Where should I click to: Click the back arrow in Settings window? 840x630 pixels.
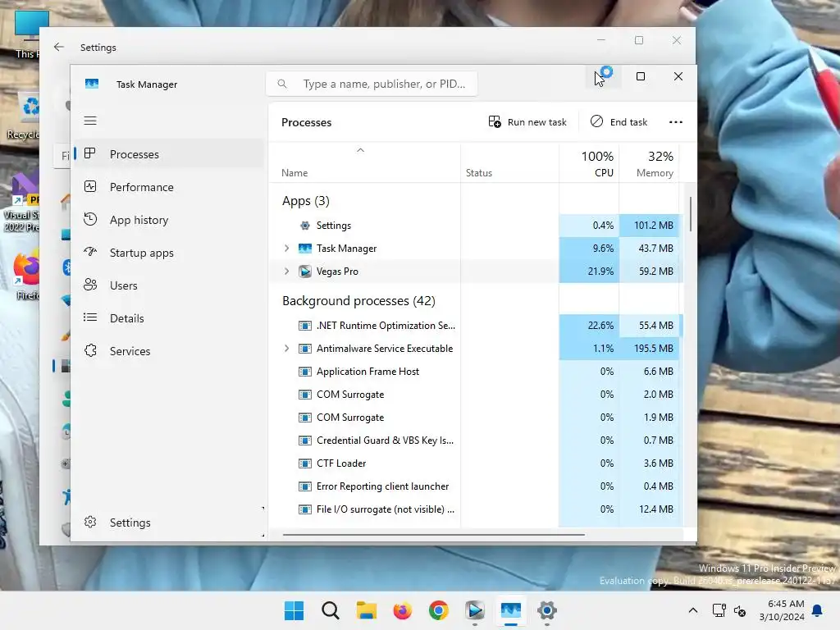click(x=59, y=47)
